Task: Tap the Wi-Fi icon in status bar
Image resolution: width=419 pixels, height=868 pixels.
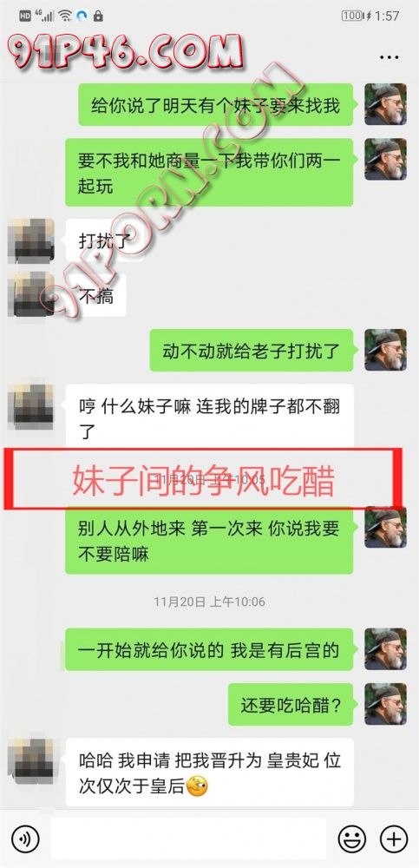Action: tap(65, 16)
